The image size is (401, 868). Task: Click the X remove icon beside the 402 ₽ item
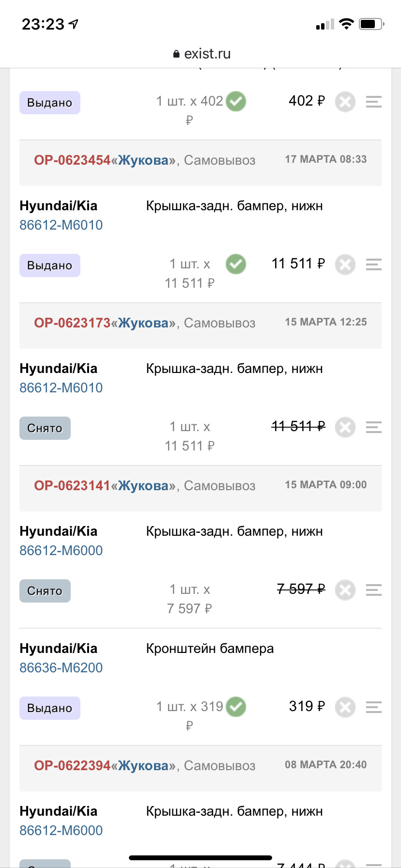point(345,102)
